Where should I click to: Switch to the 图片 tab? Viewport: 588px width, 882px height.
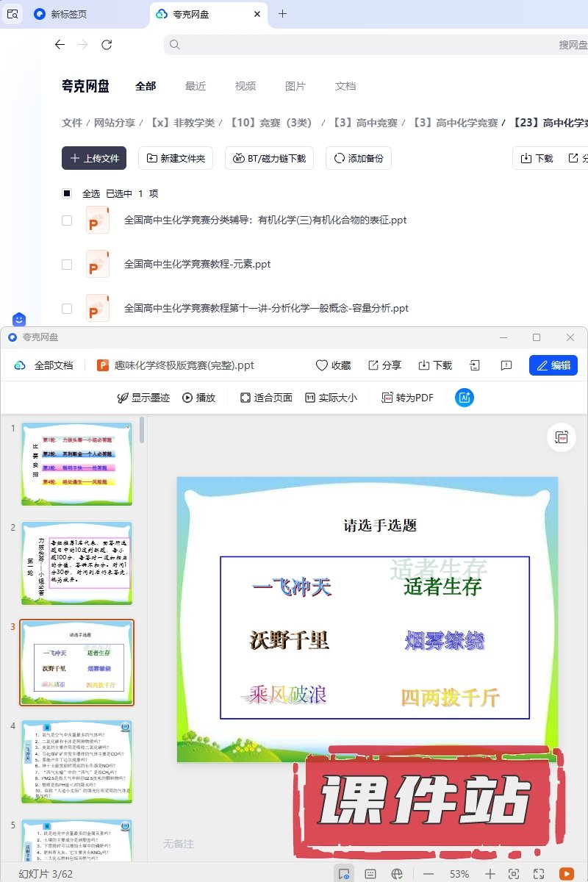295,86
